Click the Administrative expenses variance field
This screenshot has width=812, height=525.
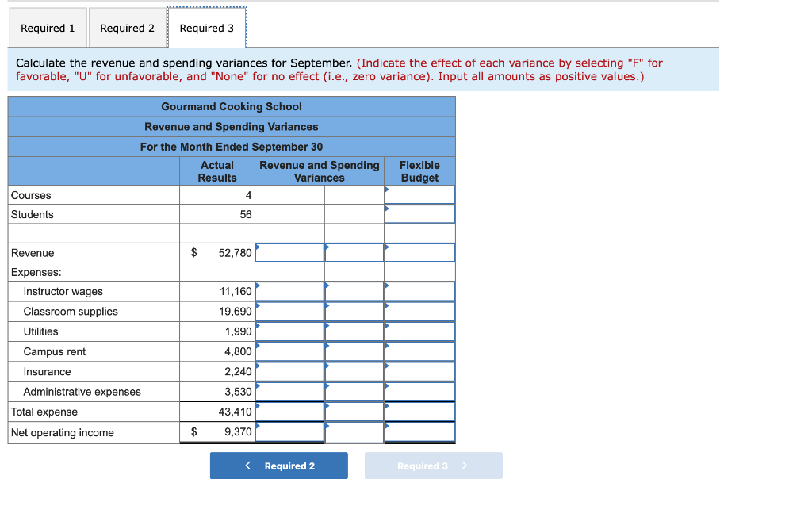coord(289,391)
